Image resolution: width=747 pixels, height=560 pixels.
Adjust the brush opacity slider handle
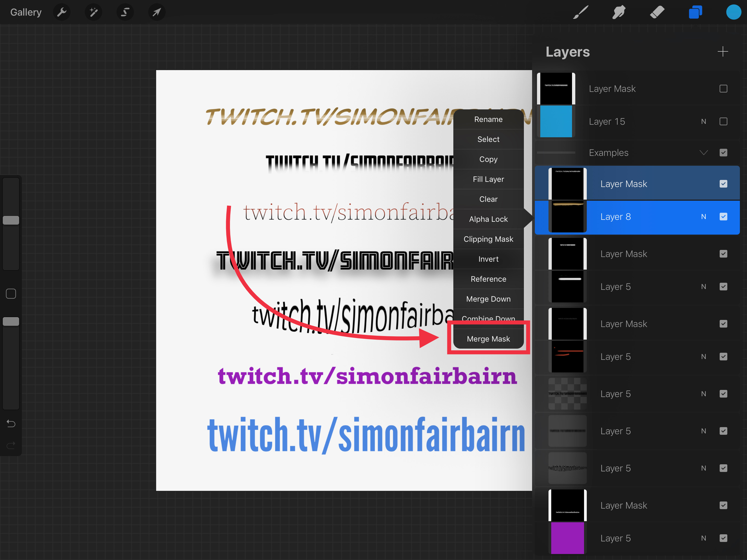click(x=11, y=322)
